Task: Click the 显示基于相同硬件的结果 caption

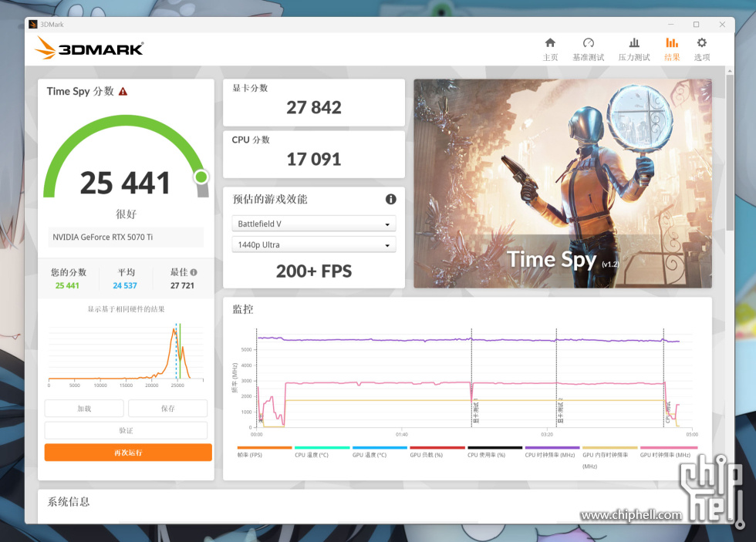Action: tap(126, 309)
